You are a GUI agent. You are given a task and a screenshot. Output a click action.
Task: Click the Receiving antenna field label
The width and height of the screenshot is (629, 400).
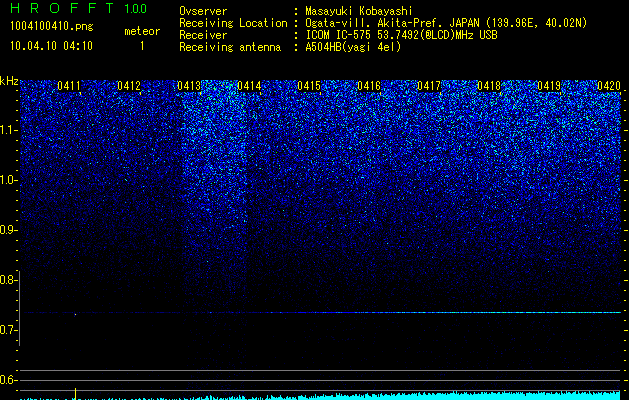pos(230,47)
